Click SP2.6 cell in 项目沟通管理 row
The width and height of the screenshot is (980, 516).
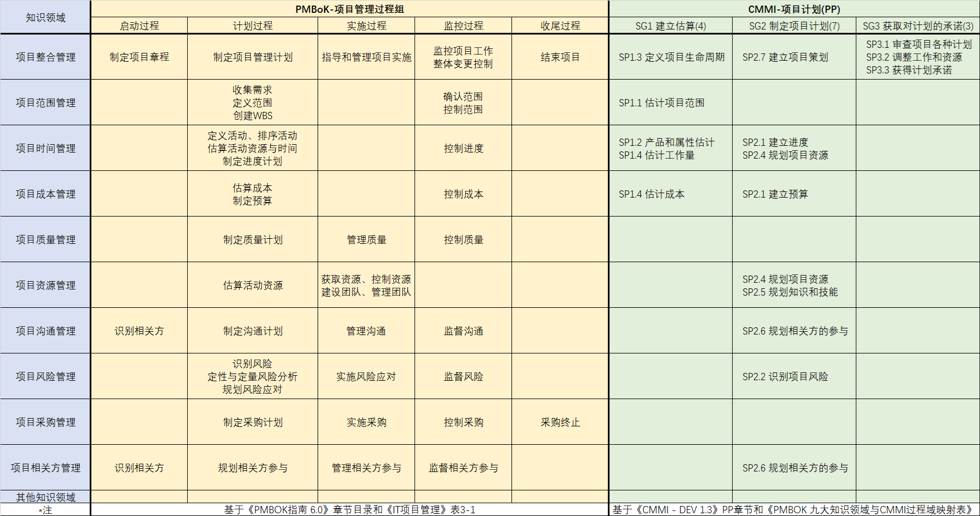[x=794, y=331]
